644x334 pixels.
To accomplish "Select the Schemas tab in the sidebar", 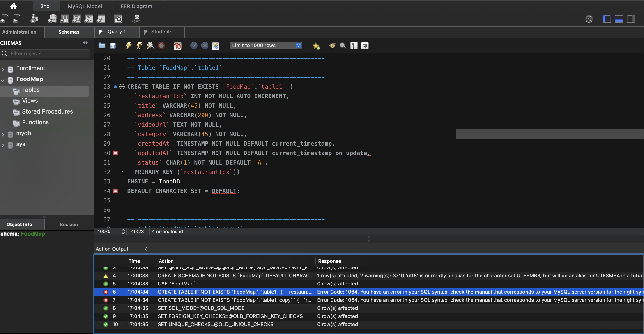I will coord(69,32).
